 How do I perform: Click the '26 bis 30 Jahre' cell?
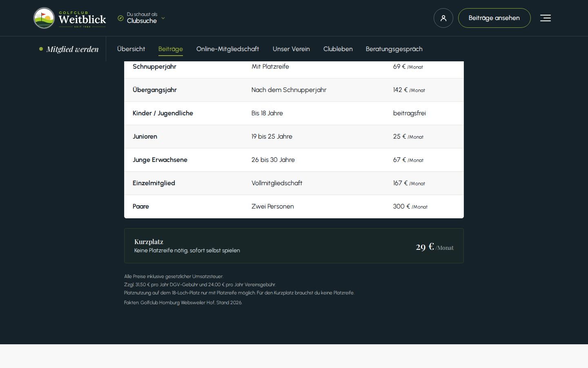pos(273,160)
